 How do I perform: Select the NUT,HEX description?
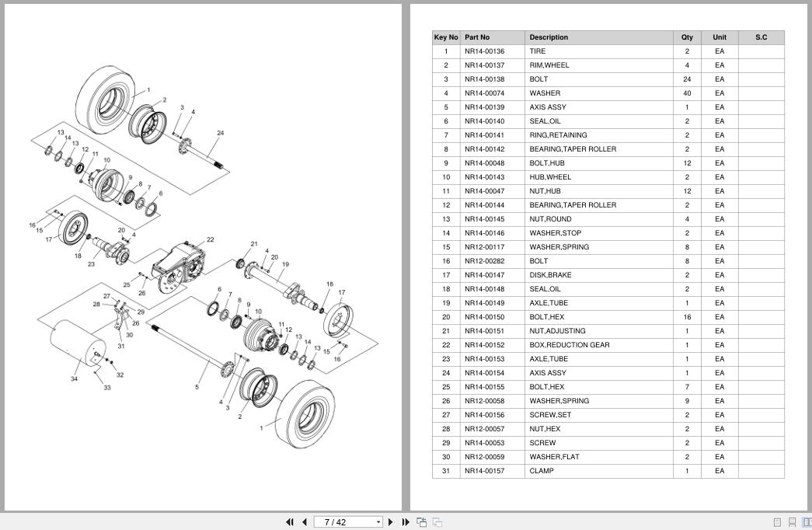(x=545, y=429)
